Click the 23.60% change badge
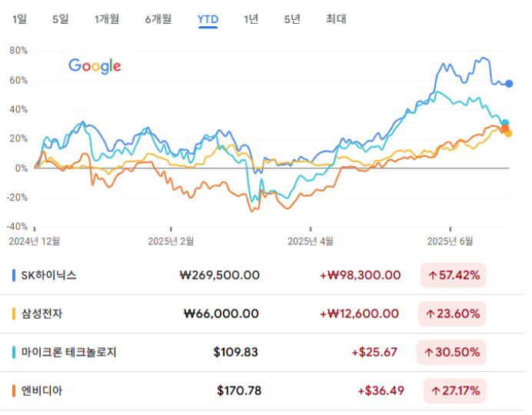This screenshot has width=532, height=415. pyautogui.click(x=452, y=314)
